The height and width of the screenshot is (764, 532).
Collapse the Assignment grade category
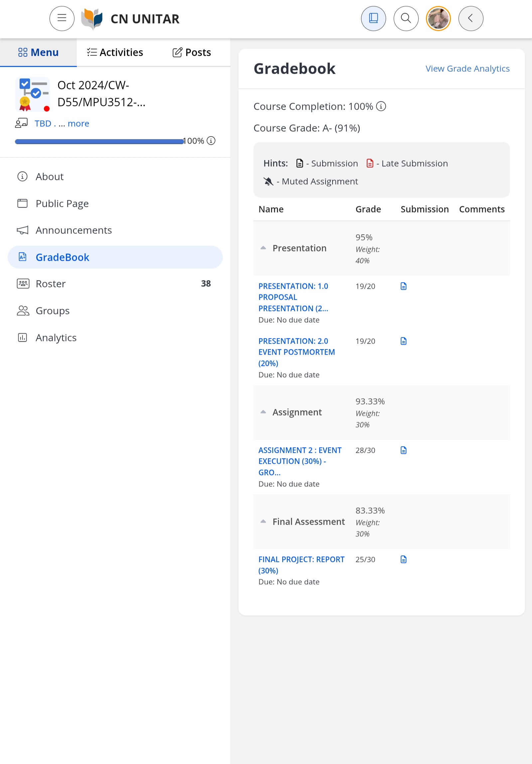pos(263,412)
